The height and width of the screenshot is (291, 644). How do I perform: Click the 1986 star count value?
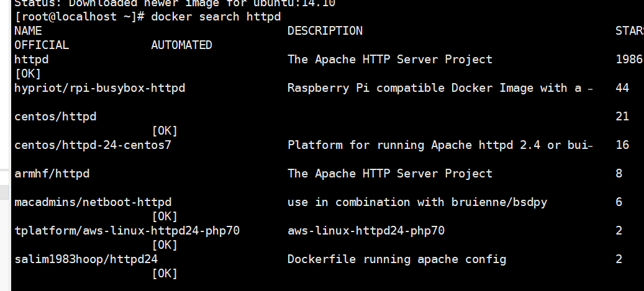coord(628,60)
